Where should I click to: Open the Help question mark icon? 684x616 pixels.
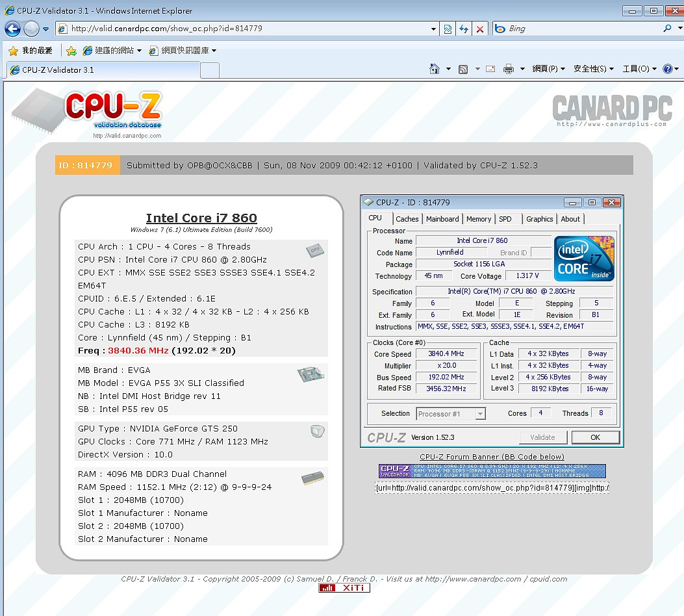(667, 69)
